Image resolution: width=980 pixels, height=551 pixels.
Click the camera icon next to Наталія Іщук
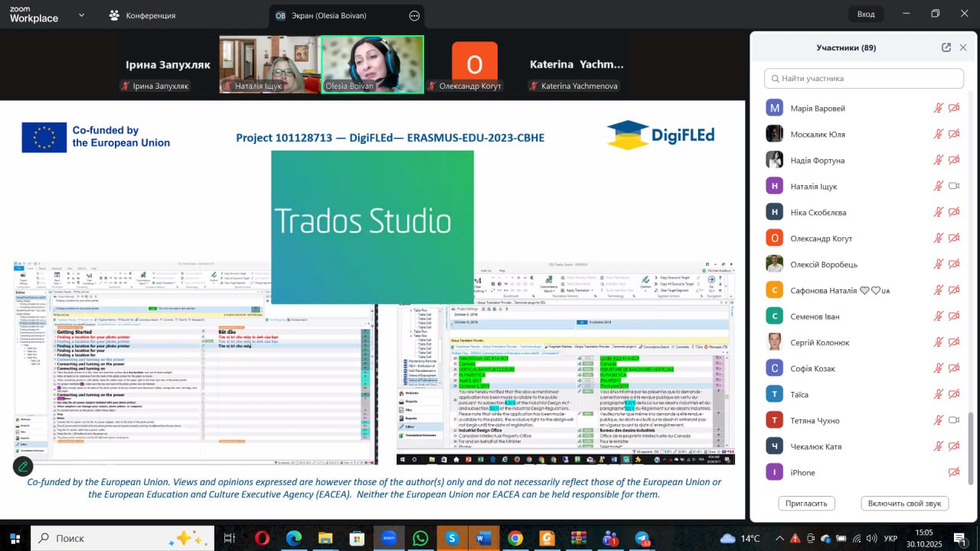pos(954,186)
